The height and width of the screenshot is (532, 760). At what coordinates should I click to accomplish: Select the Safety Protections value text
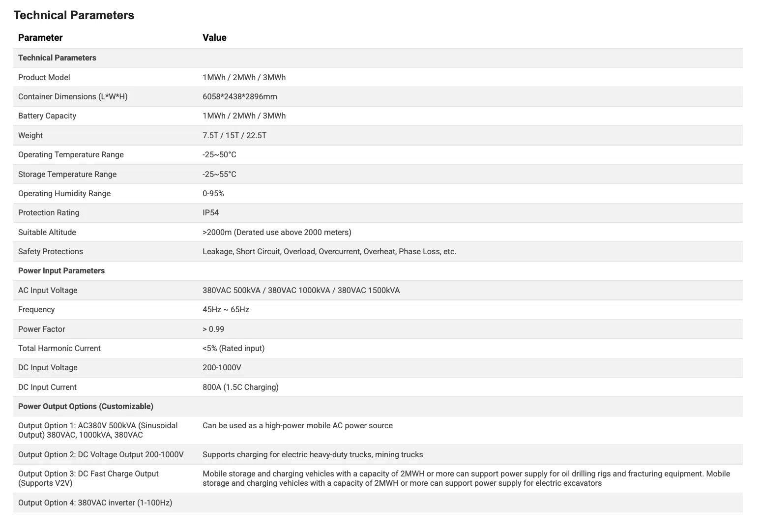pyautogui.click(x=329, y=252)
